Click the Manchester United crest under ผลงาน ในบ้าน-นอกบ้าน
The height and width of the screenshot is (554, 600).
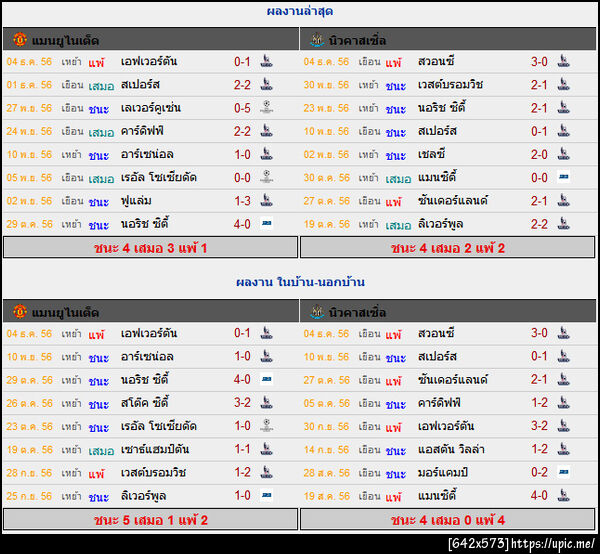pos(20,311)
